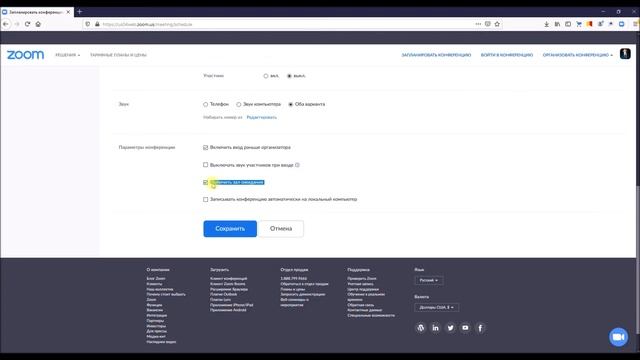The height and width of the screenshot is (360, 640).
Task: Enable 'Выключать звук участников при входе' checkbox
Action: click(205, 165)
